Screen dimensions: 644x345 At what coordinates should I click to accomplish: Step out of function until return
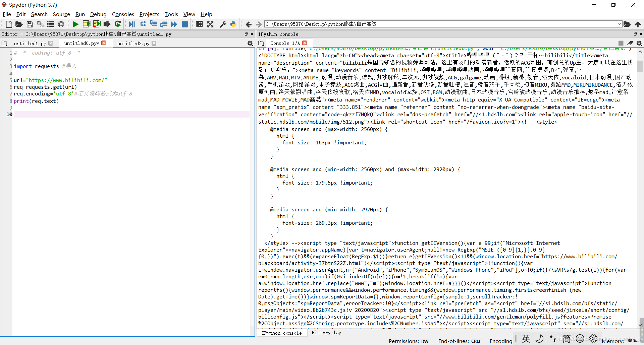(164, 24)
